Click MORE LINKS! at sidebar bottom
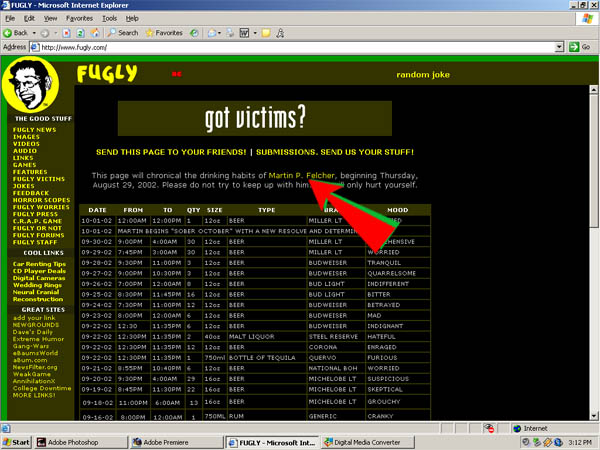 click(34, 395)
